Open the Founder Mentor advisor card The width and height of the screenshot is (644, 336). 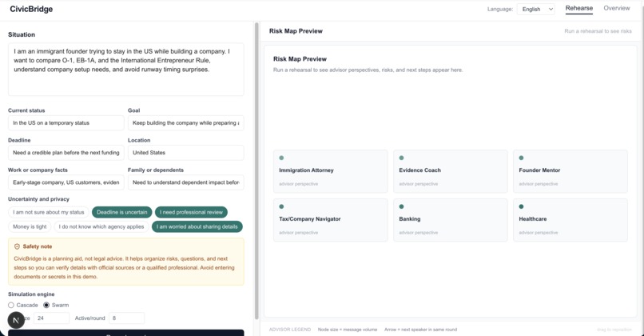tap(570, 171)
